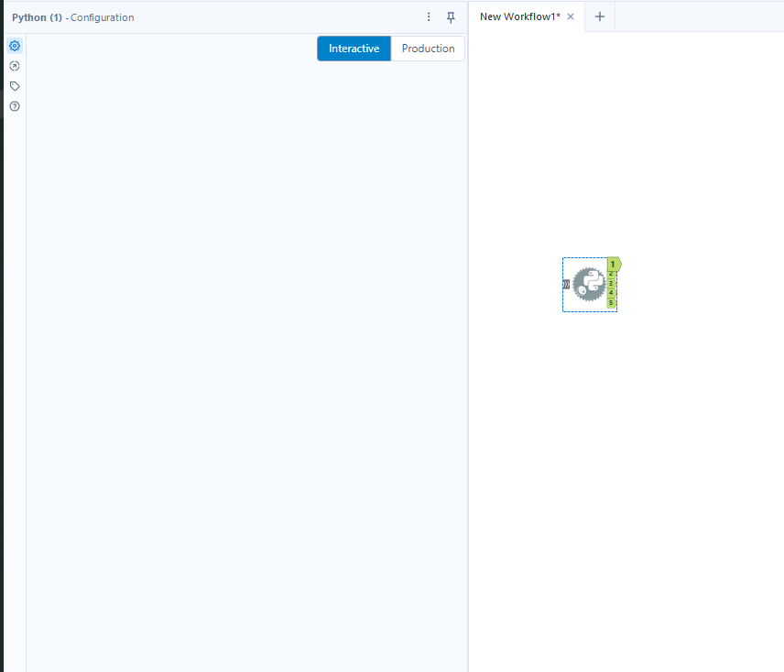Click the pin icon on the configuration header
Screen dimensions: 784x672
coord(450,16)
